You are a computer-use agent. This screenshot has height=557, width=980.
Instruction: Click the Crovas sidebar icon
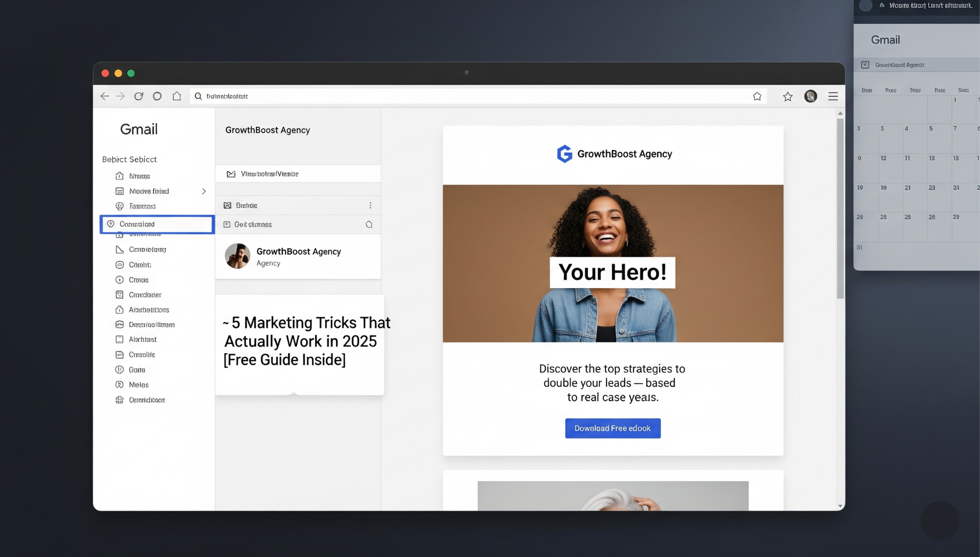[x=120, y=280]
